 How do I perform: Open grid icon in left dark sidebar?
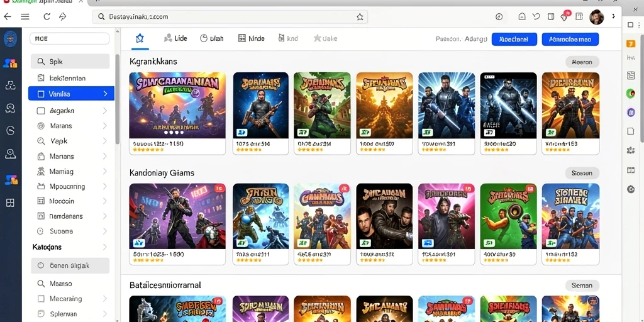tap(10, 203)
